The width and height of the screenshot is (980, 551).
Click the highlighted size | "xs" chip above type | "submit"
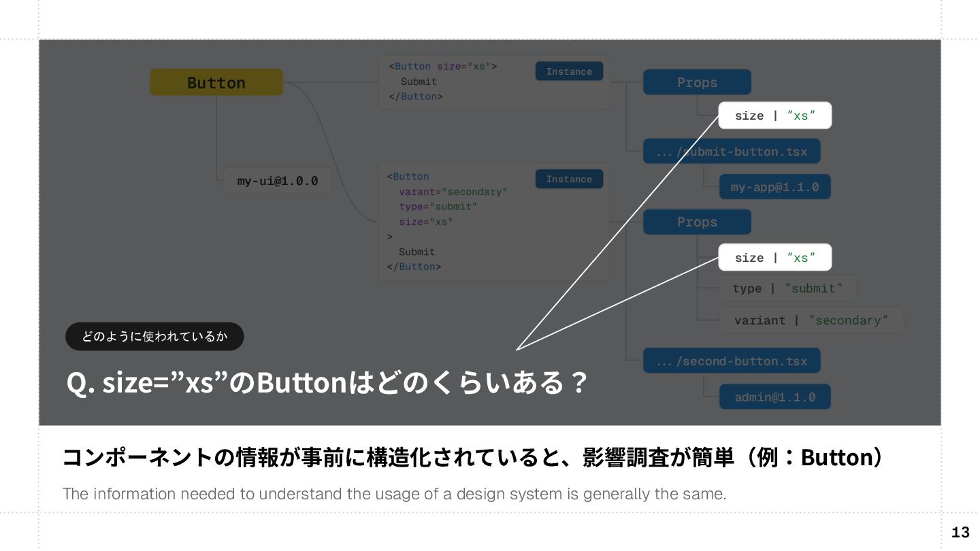point(775,257)
